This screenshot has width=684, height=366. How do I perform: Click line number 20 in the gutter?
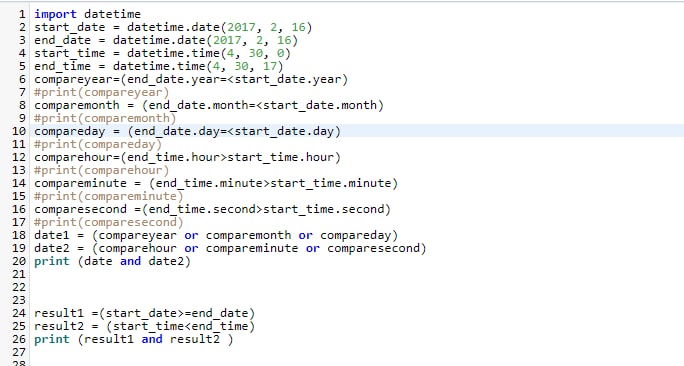click(x=19, y=261)
